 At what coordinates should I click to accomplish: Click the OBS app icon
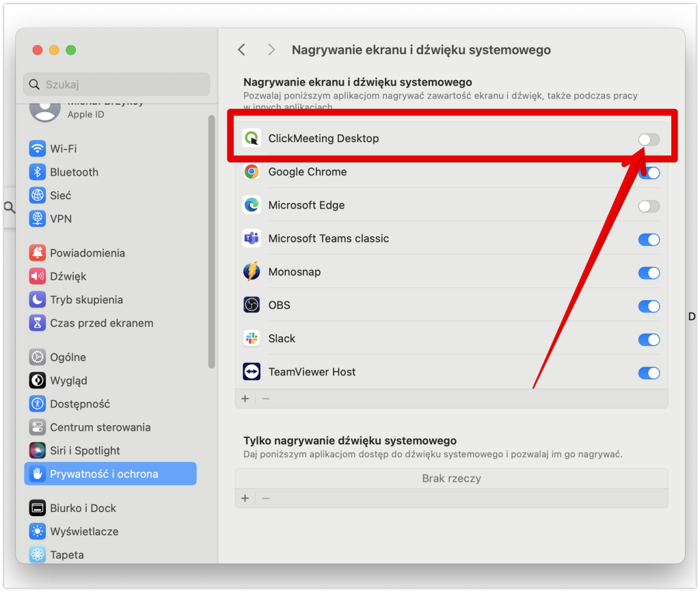pos(252,306)
